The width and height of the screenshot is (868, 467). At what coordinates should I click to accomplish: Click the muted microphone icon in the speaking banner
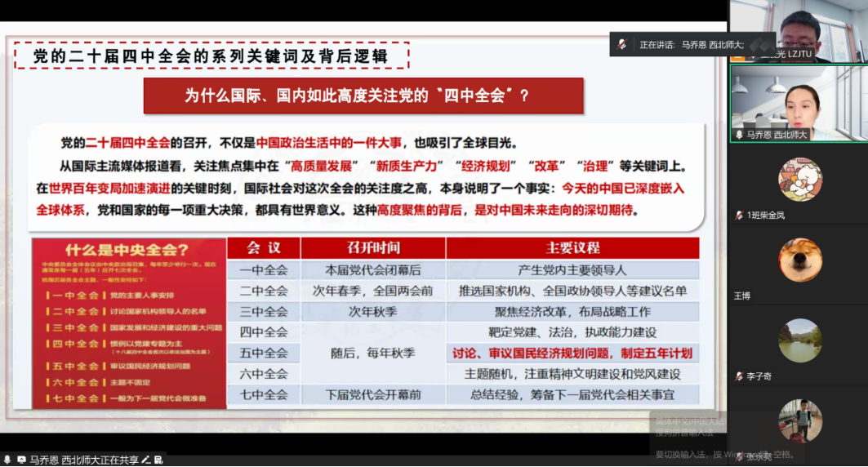coord(622,44)
